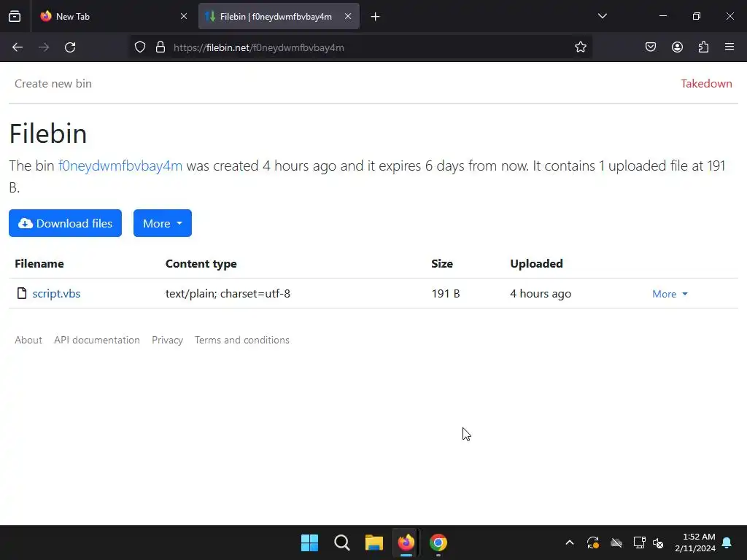Image resolution: width=747 pixels, height=560 pixels.
Task: Select the 4 hours ago uploaded cell
Action: coord(541,294)
